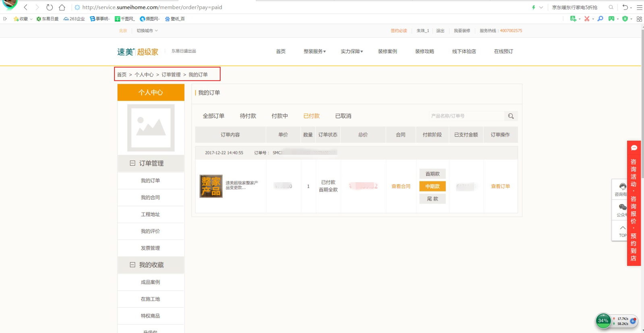Expand the 切换城市 city switcher

(147, 31)
